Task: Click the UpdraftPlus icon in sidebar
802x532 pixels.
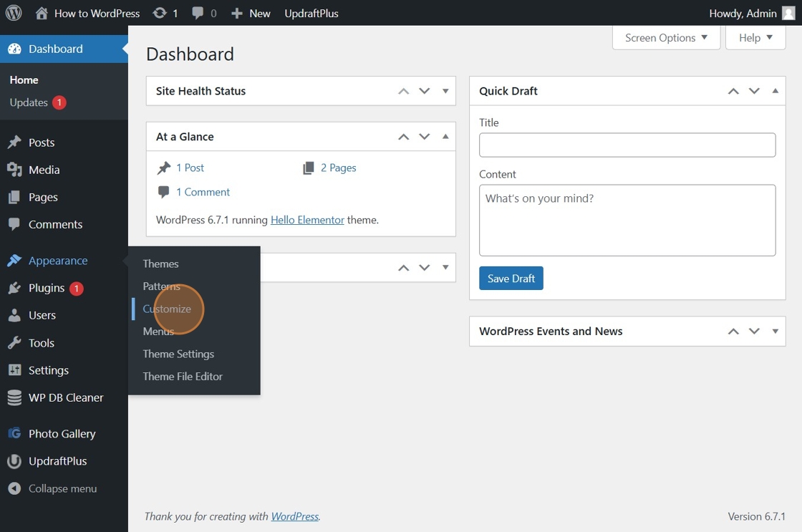Action: (15, 461)
